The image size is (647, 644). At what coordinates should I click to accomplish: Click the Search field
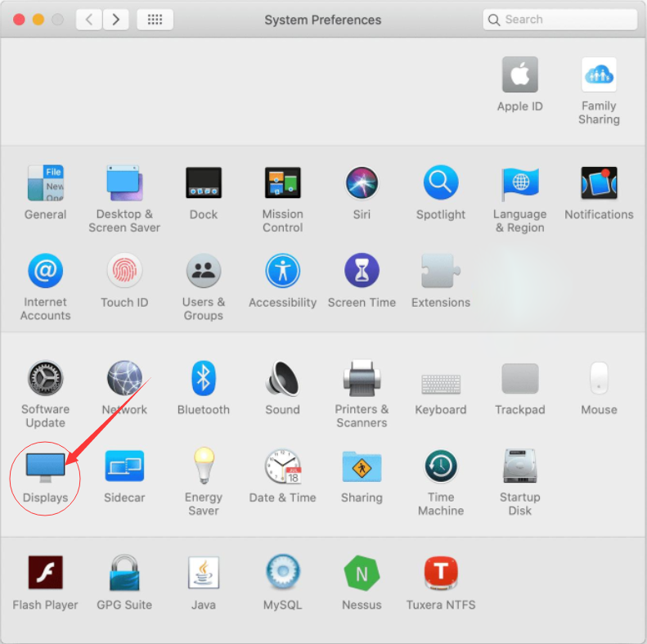(560, 20)
